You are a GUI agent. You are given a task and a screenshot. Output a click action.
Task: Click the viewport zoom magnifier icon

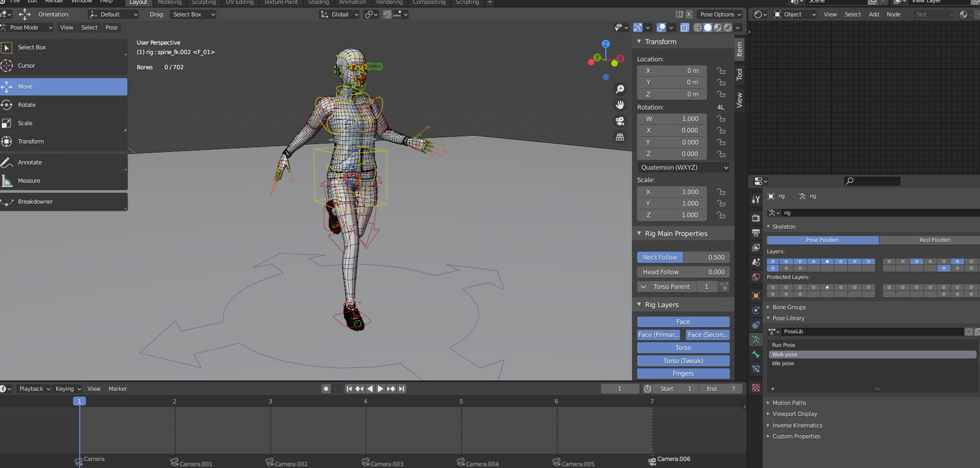(x=620, y=89)
